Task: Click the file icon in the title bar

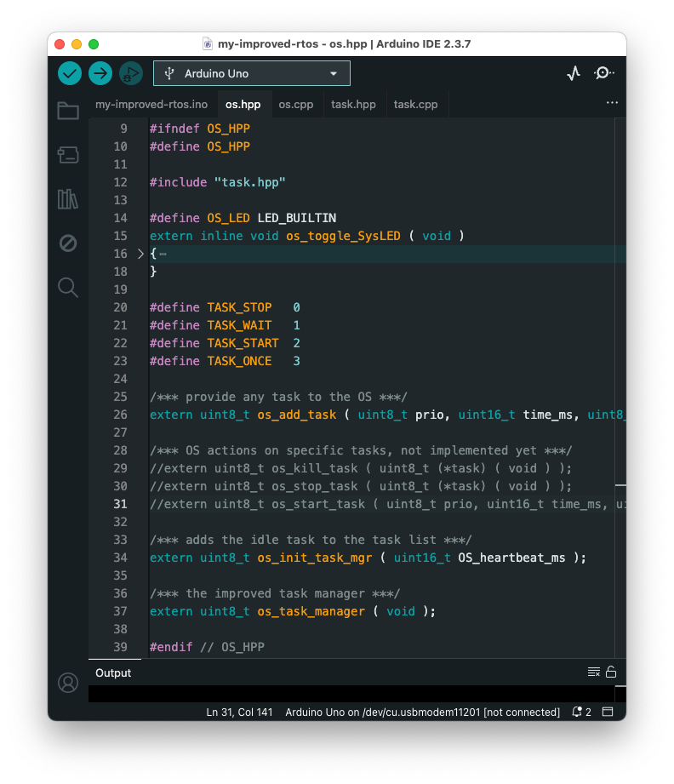Action: click(207, 44)
